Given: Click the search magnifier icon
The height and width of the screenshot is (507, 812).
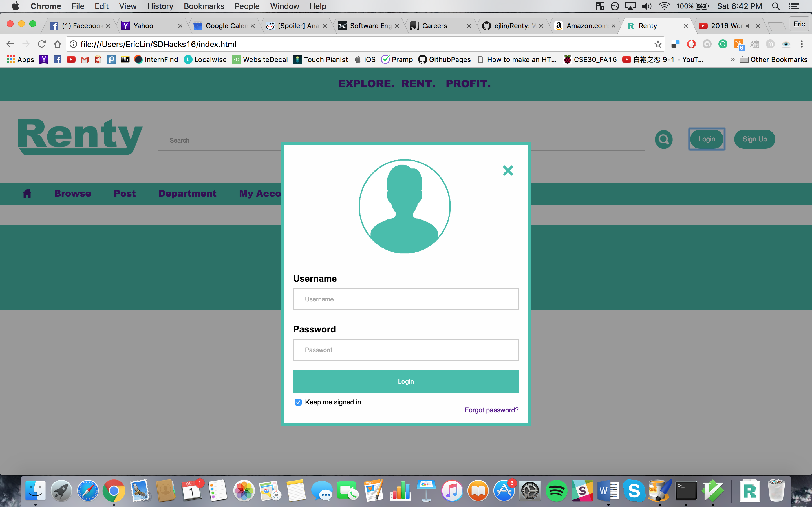Looking at the screenshot, I should tap(663, 139).
